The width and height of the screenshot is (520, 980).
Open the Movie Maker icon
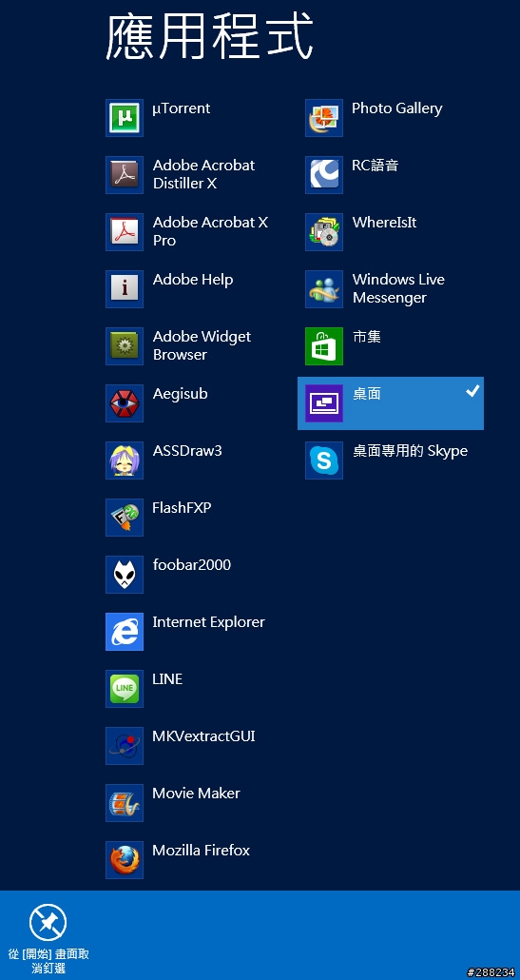click(x=125, y=803)
